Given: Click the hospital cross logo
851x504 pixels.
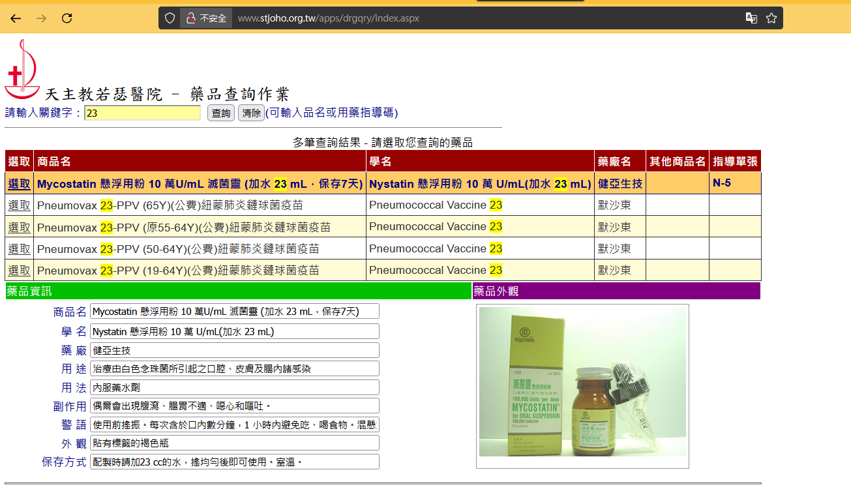Looking at the screenshot, I should pyautogui.click(x=22, y=68).
